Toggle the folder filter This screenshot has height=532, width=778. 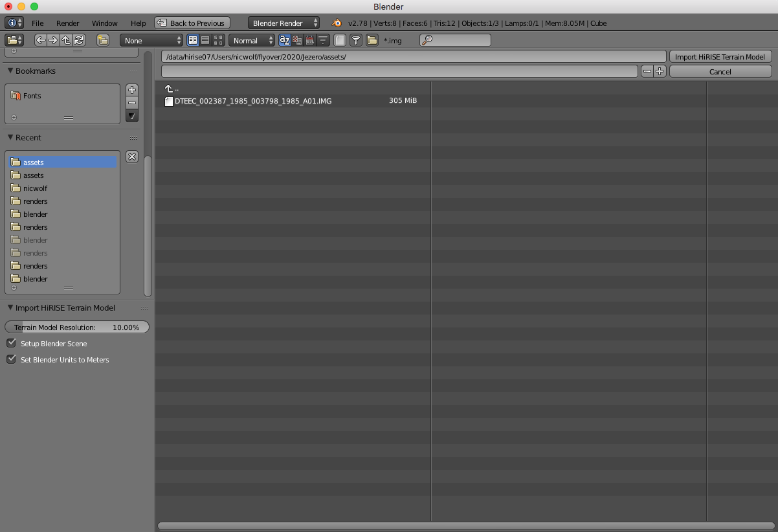click(x=372, y=40)
